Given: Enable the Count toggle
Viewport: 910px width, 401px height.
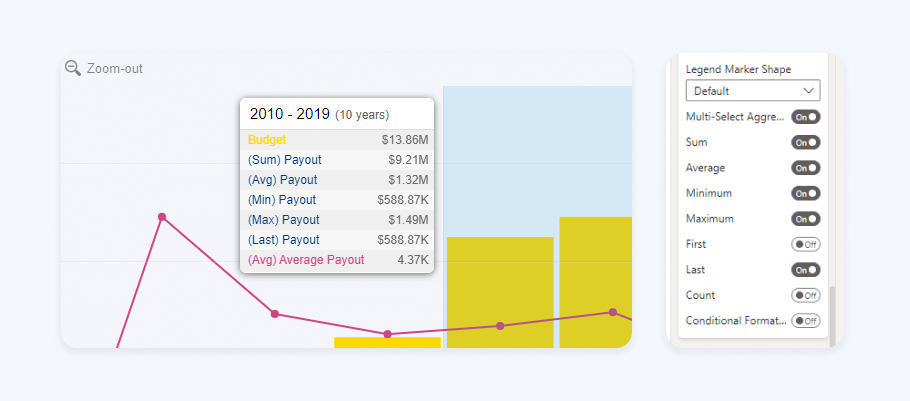Looking at the screenshot, I should [x=805, y=295].
